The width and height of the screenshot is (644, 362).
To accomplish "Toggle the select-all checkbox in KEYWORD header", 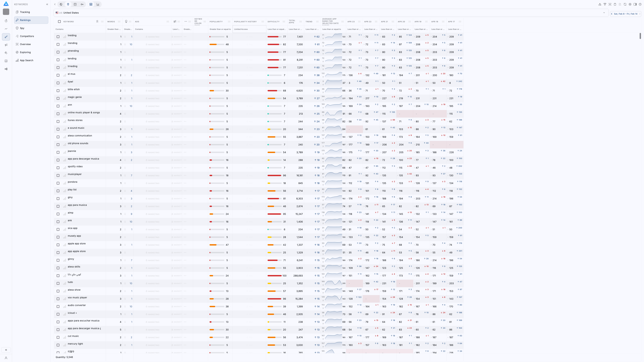I will 59,21.
